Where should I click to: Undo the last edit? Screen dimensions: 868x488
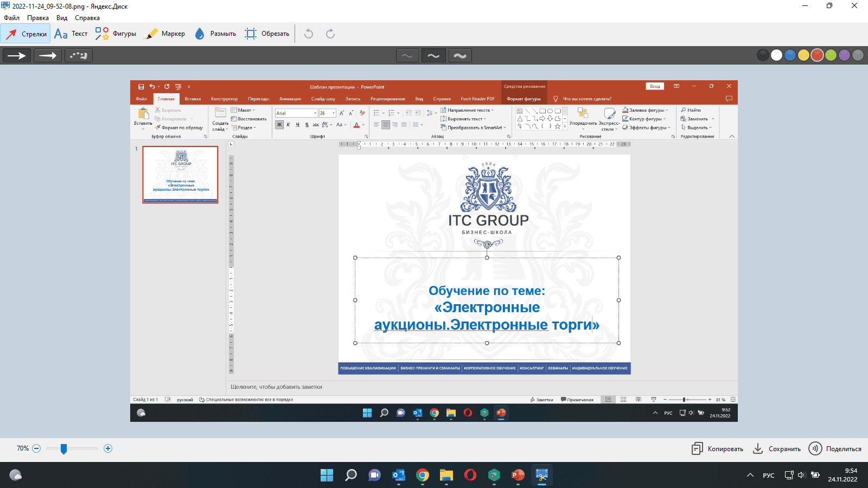pyautogui.click(x=309, y=34)
